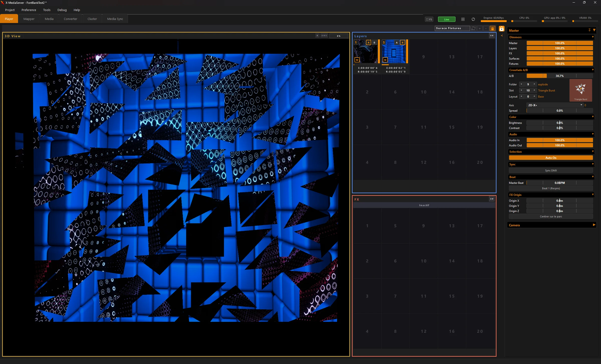Click the Triangle Burst transition thumbnail
Viewport: 601px width, 364px height.
point(581,90)
